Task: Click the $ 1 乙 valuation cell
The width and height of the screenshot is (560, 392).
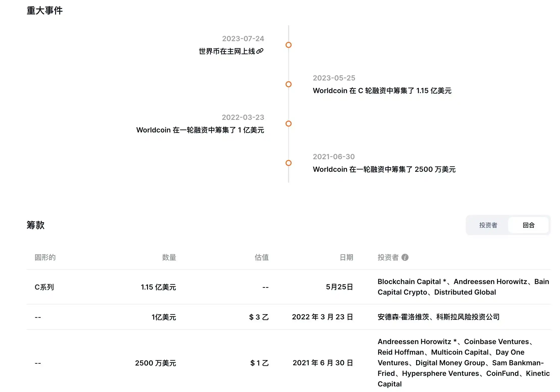Action: pyautogui.click(x=259, y=363)
